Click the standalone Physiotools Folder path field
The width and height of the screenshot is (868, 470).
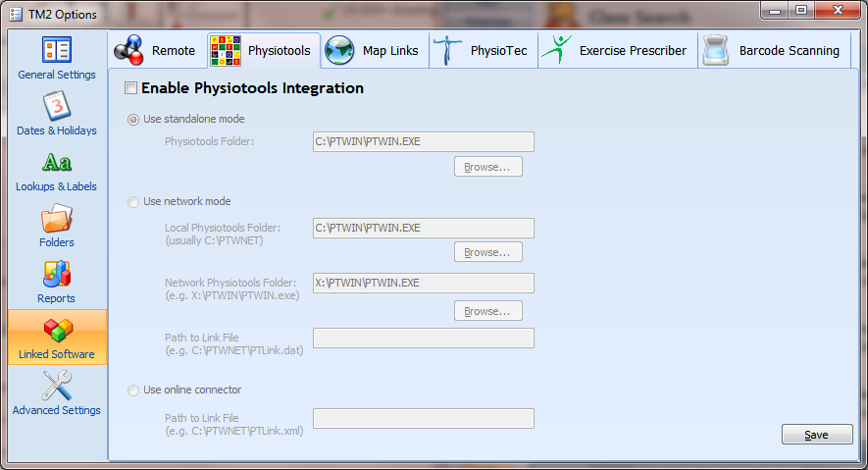tap(424, 141)
